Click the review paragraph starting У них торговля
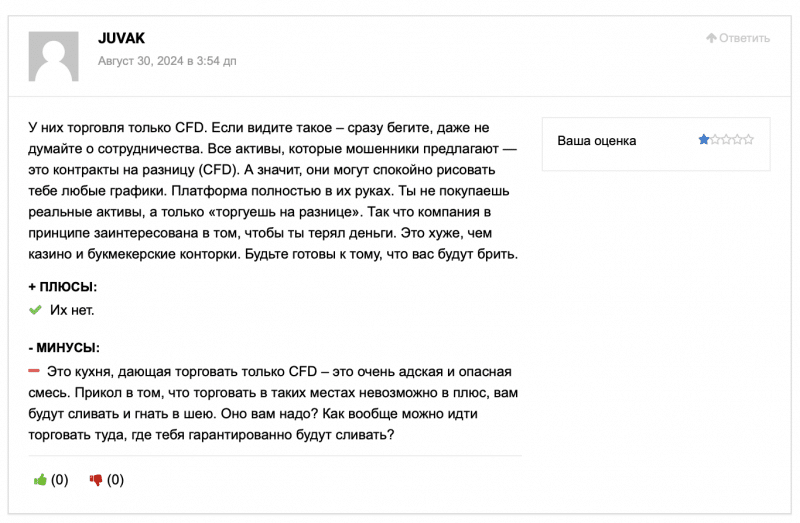 tap(273, 191)
